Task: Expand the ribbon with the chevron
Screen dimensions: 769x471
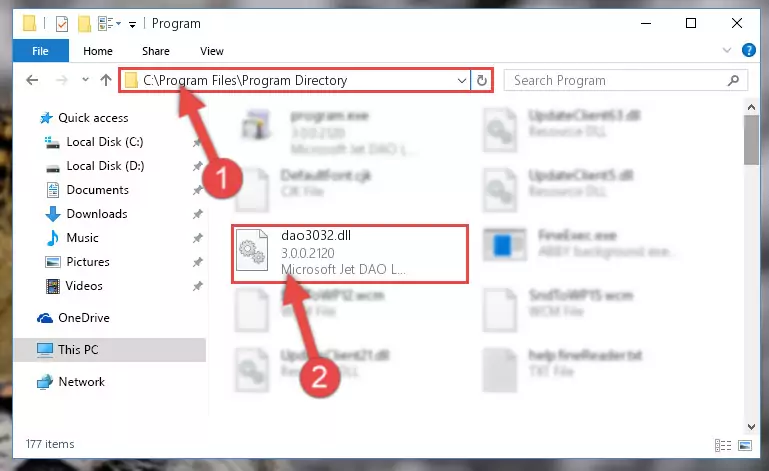Action: click(x=727, y=50)
